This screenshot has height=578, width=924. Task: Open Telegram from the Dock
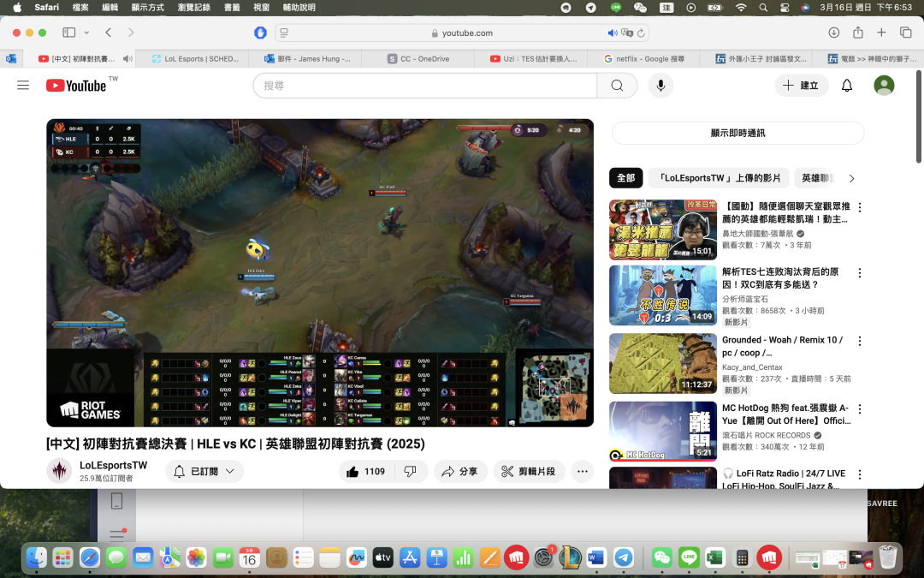coord(624,557)
